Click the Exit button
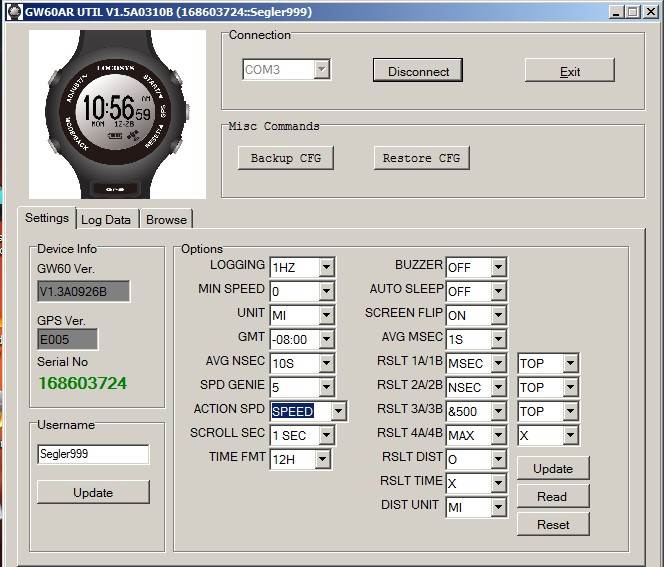664x567 pixels. tap(569, 71)
